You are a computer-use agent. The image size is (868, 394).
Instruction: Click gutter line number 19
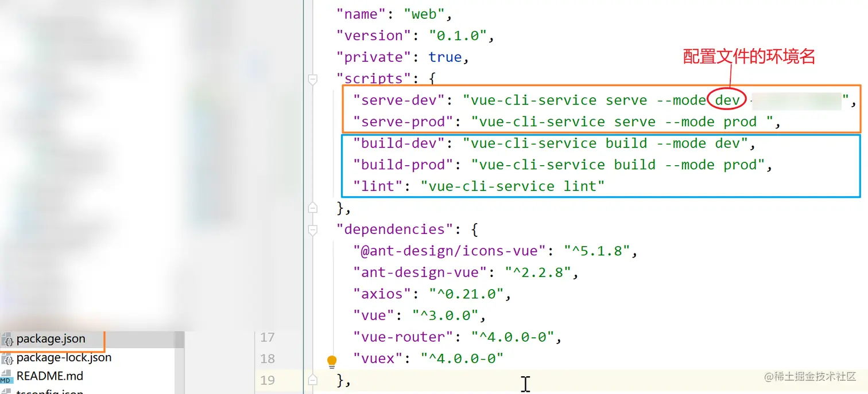pos(268,380)
